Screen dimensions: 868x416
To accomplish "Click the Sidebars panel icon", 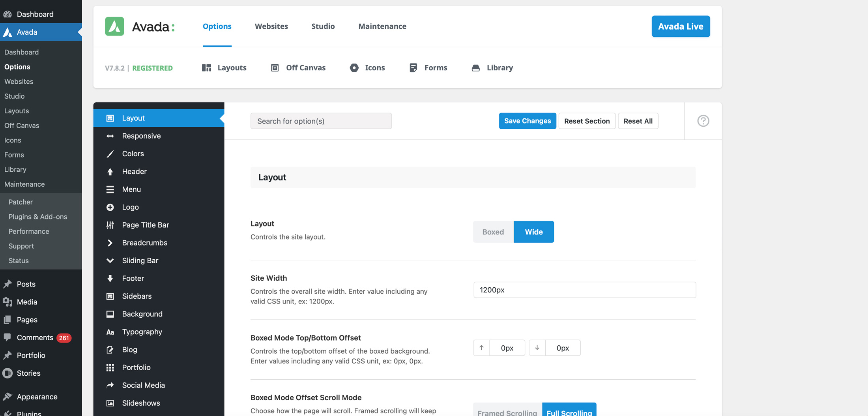I will point(110,296).
